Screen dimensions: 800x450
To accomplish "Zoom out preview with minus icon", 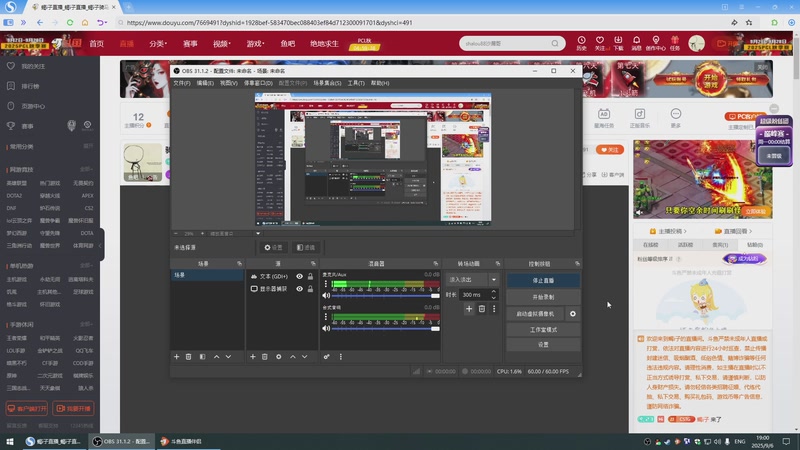I will click(176, 234).
